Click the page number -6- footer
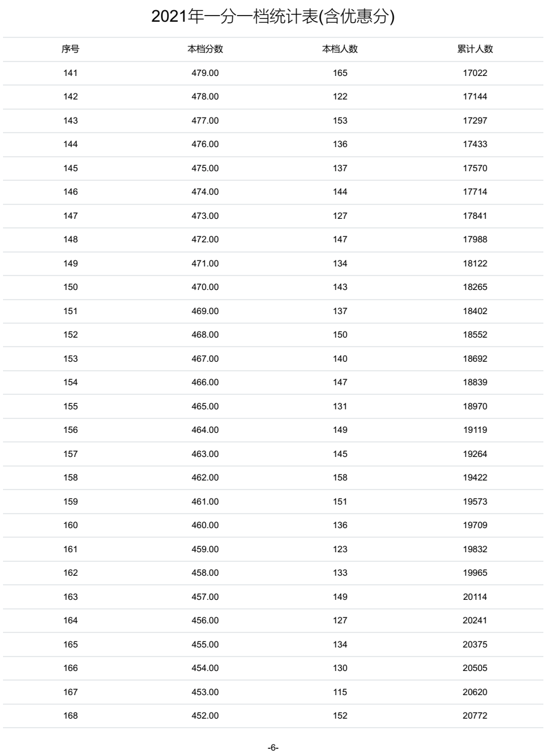Viewport: 547px width, 756px height. point(273,748)
